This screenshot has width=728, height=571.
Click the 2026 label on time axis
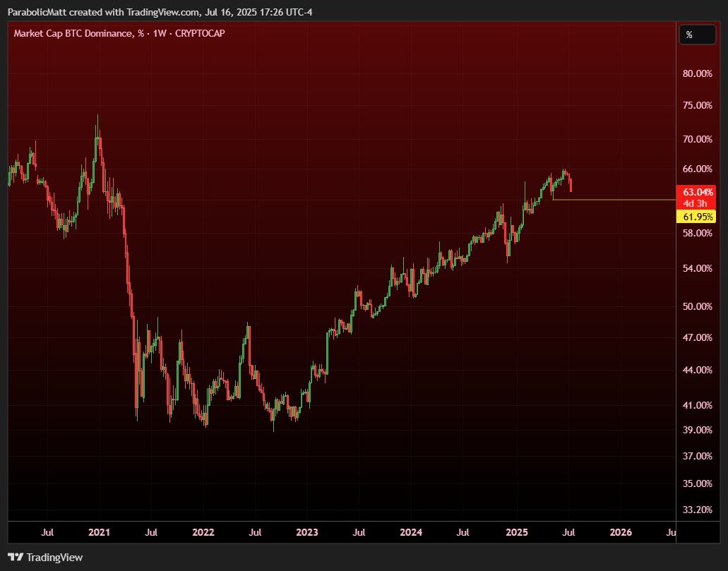click(x=621, y=532)
